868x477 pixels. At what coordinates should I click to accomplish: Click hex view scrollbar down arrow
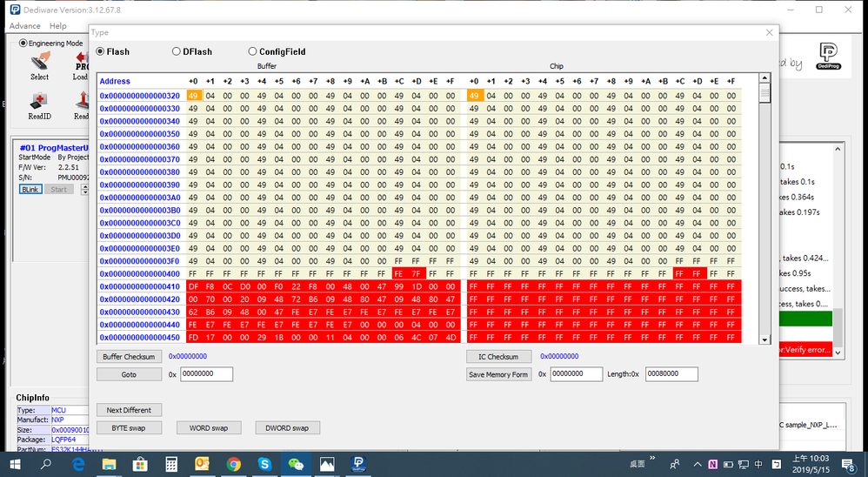[x=765, y=339]
